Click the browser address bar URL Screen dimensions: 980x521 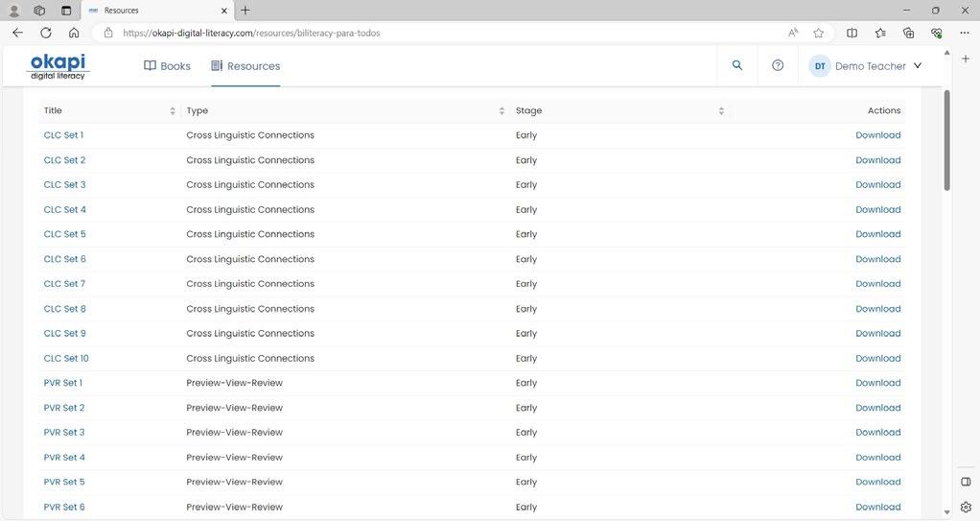(251, 34)
